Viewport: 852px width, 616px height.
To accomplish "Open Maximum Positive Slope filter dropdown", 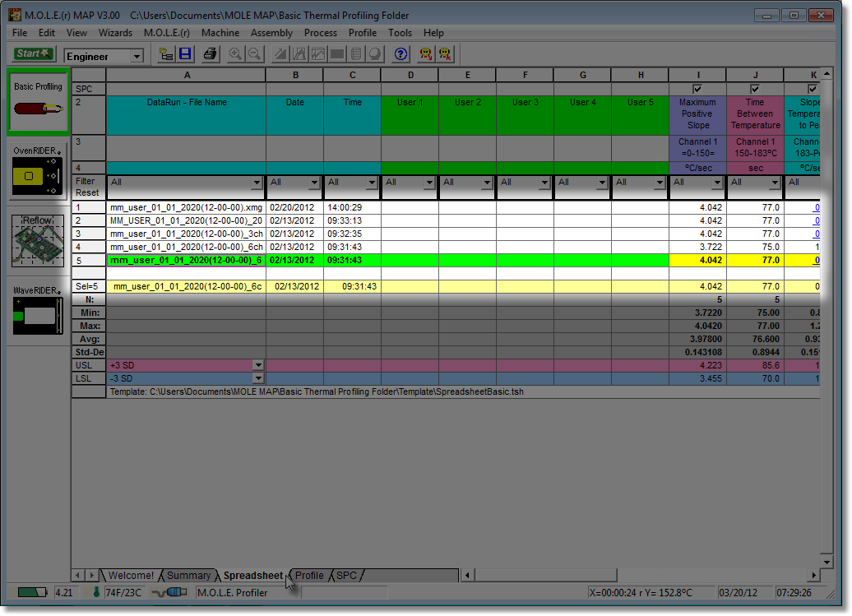I will tap(717, 183).
